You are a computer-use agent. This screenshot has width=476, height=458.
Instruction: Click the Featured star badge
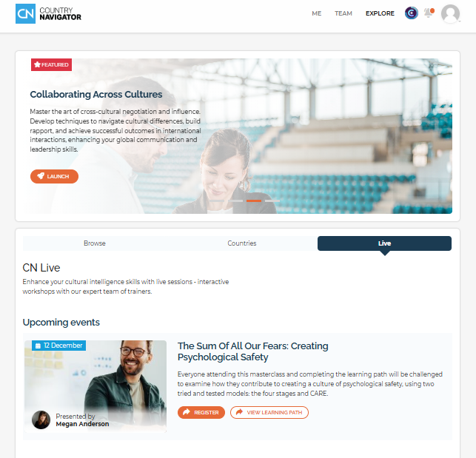(x=51, y=64)
